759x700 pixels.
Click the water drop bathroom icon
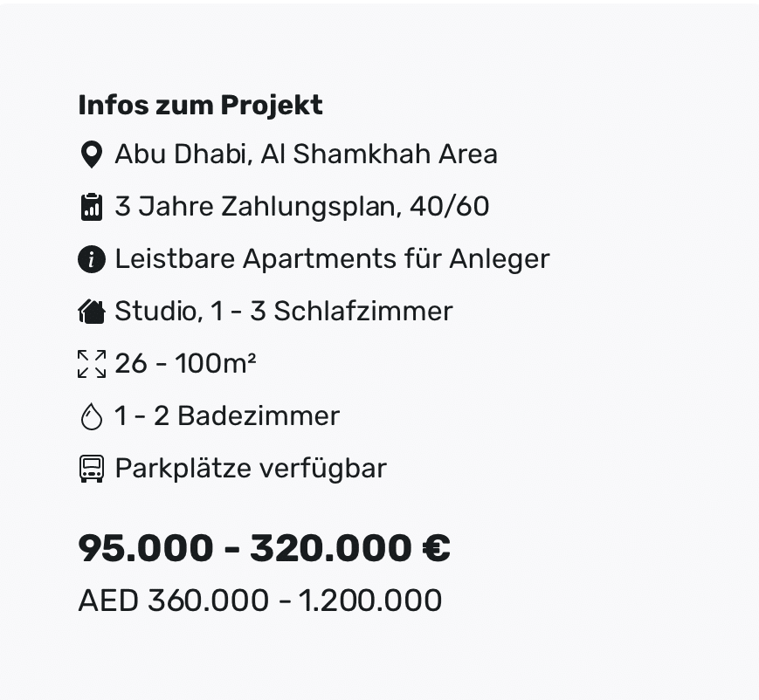(x=92, y=416)
